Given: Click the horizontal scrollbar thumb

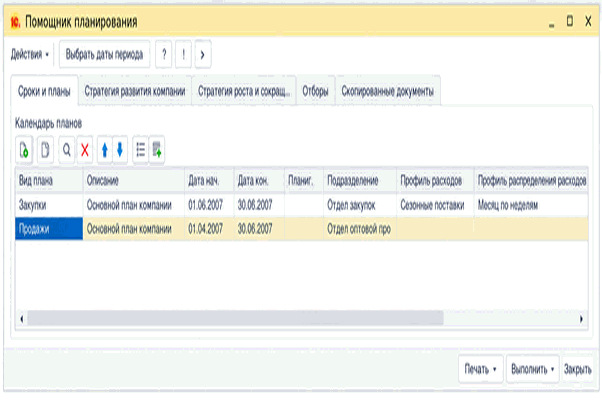Looking at the screenshot, I should (x=235, y=318).
